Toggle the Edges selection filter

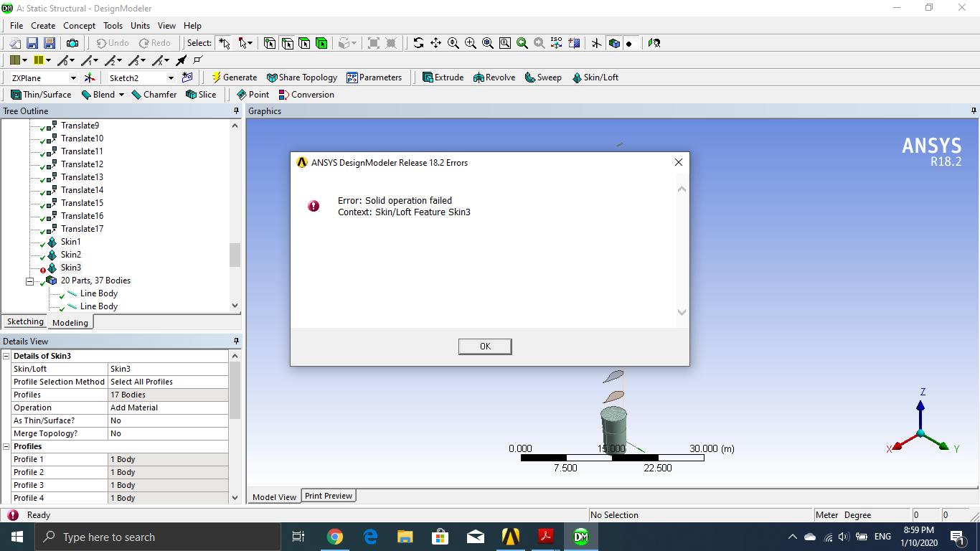tap(287, 43)
